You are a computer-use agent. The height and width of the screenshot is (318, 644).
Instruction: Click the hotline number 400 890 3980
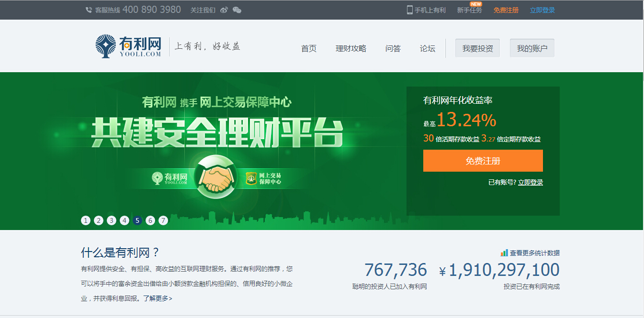(152, 10)
